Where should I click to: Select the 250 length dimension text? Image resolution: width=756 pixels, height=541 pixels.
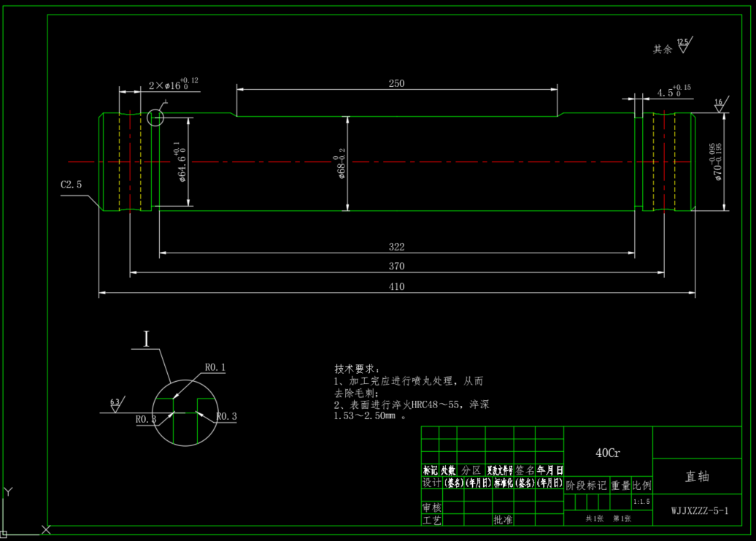396,83
